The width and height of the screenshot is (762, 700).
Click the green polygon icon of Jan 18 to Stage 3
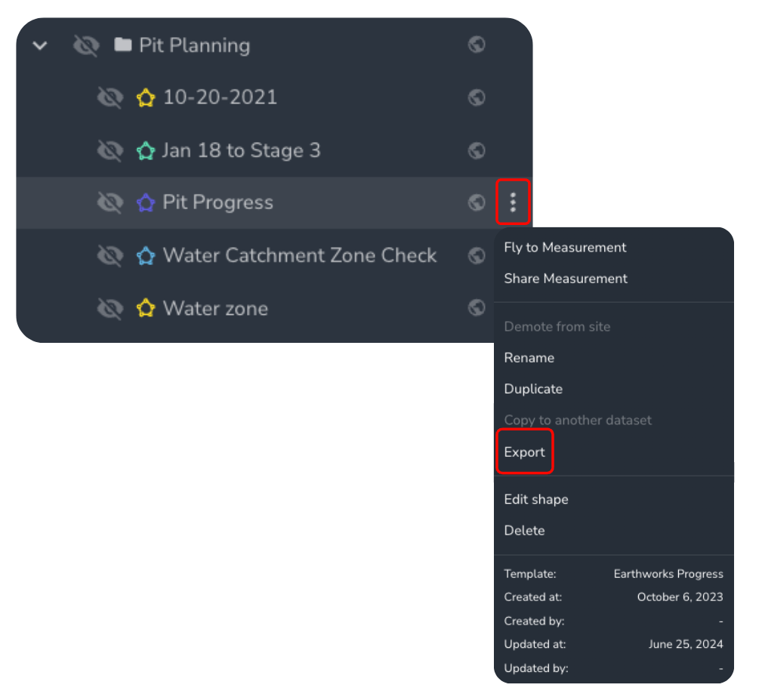[146, 150]
